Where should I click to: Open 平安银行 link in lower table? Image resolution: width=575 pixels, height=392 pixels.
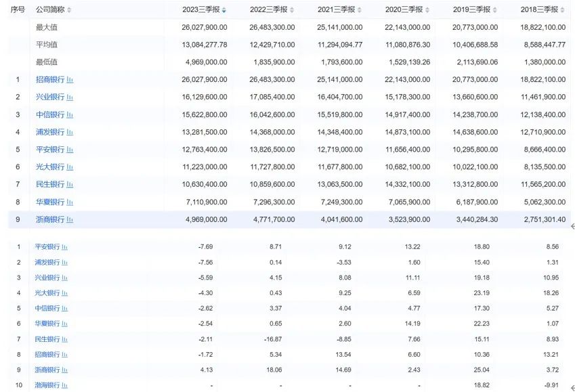coord(47,247)
